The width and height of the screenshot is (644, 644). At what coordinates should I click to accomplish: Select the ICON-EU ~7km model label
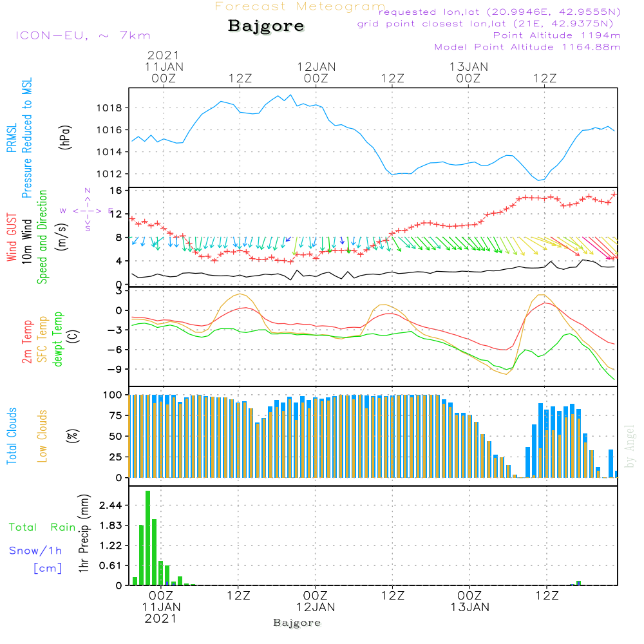[83, 35]
